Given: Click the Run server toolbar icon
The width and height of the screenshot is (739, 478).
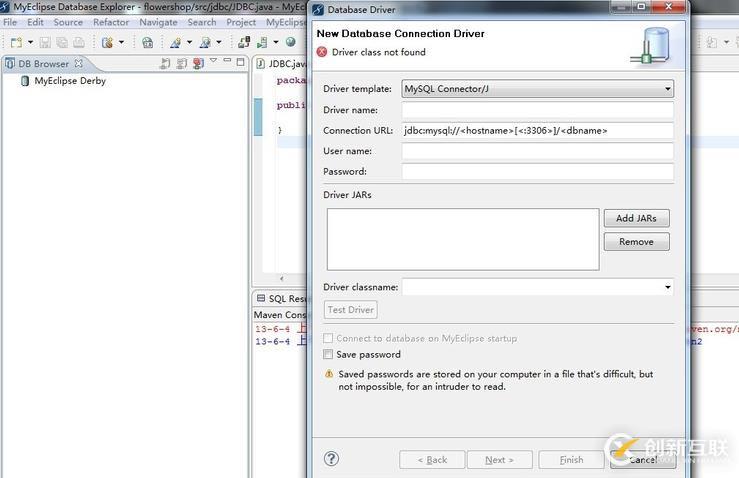Looking at the screenshot, I should click(262, 42).
